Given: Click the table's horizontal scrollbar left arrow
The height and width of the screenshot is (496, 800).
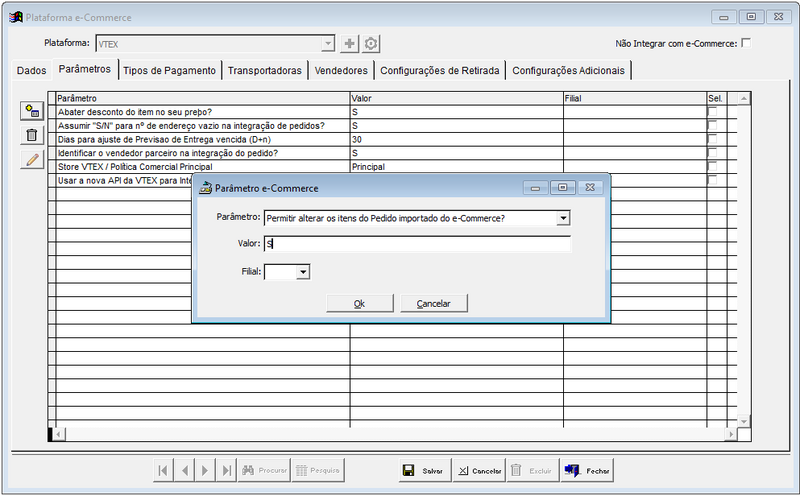Looking at the screenshot, I should coord(59,434).
